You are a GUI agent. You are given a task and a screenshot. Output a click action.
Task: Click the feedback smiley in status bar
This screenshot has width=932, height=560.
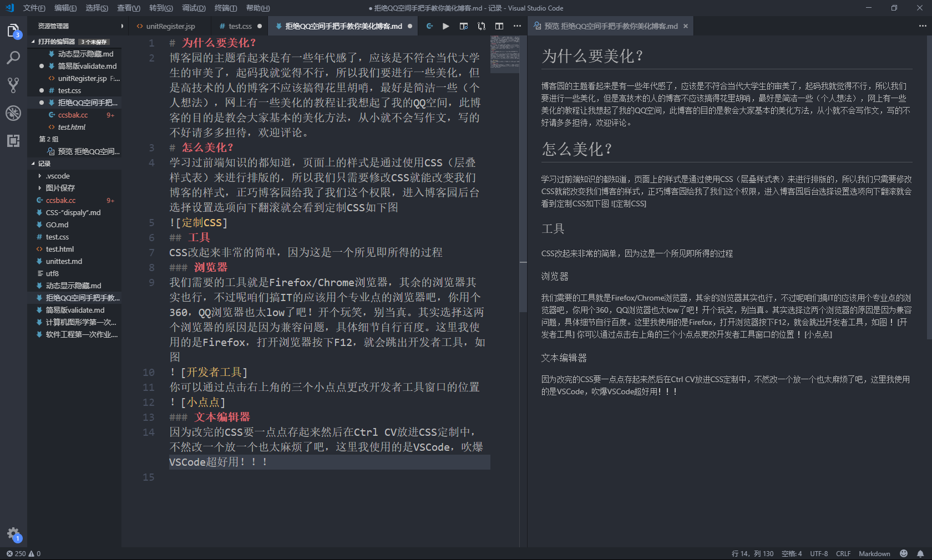(904, 553)
